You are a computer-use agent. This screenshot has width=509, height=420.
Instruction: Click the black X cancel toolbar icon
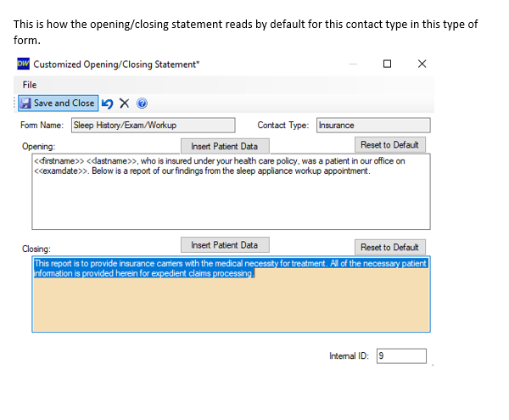[x=124, y=104]
